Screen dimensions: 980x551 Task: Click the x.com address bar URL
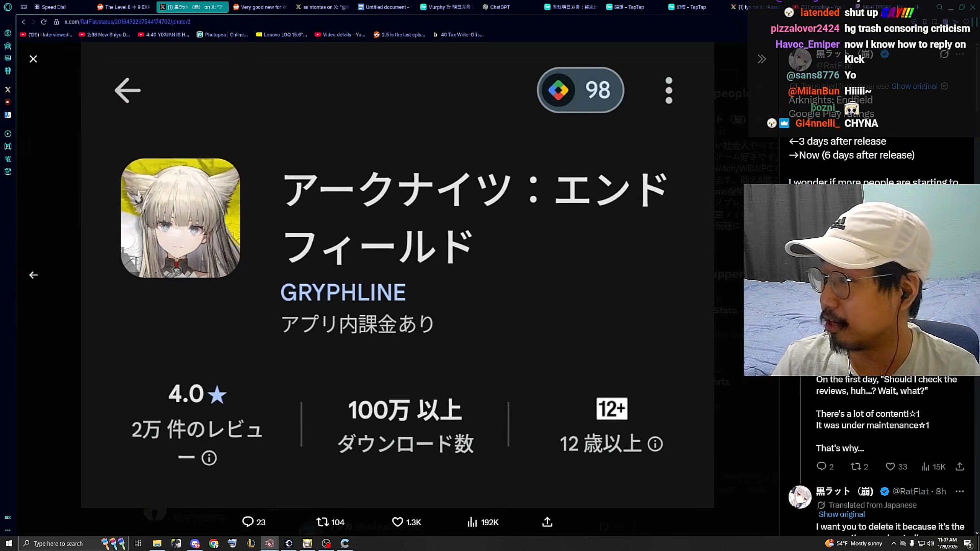(x=127, y=22)
